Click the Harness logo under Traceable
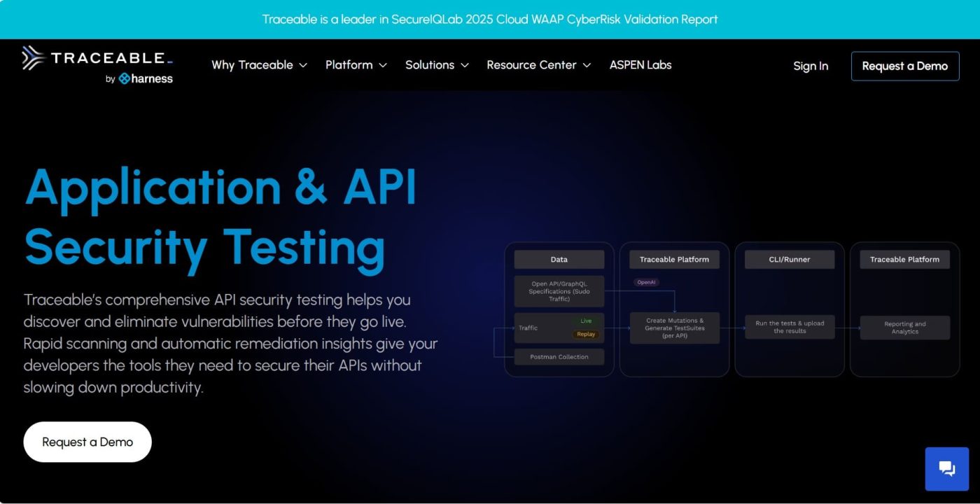980x504 pixels. pyautogui.click(x=146, y=78)
